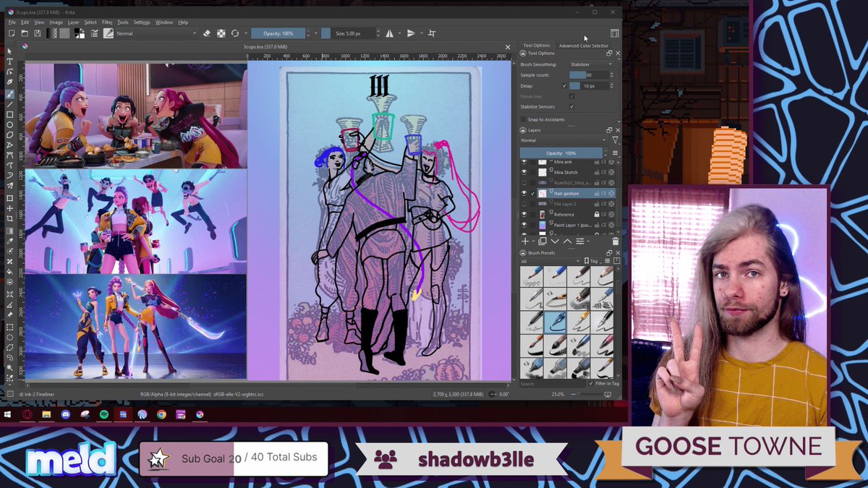The width and height of the screenshot is (868, 488).
Task: Open layer properties sliders icon
Action: [580, 241]
